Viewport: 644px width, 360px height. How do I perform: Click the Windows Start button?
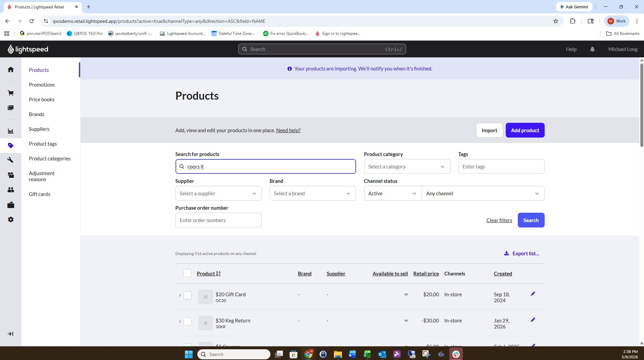(x=189, y=354)
